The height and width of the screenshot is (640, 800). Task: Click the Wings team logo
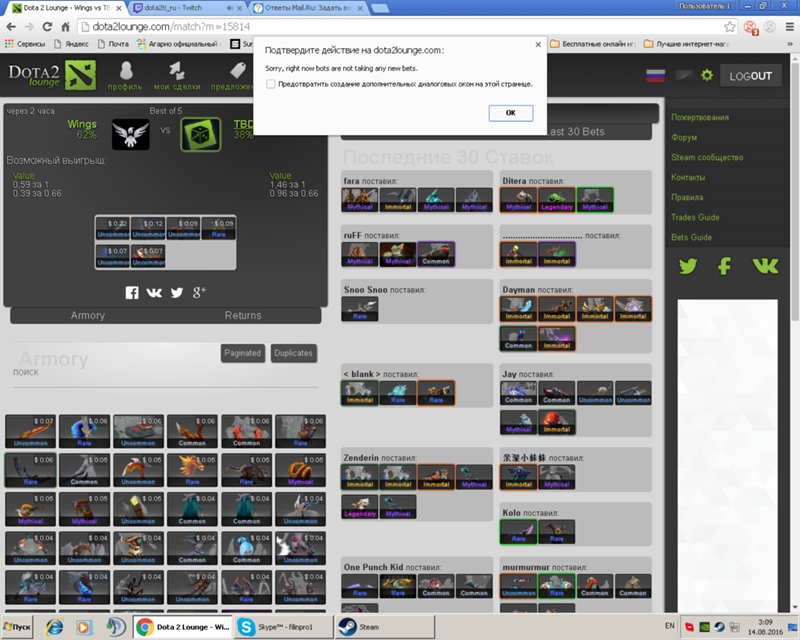coord(131,134)
